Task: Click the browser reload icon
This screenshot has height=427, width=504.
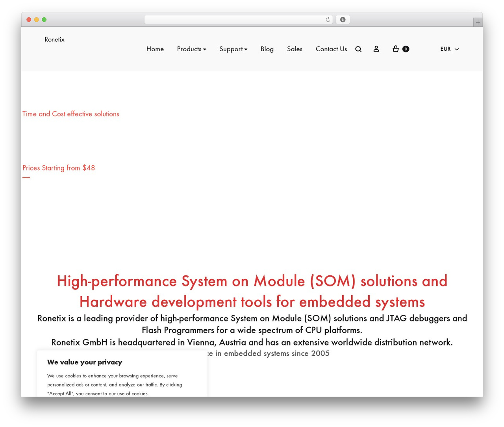Action: coord(328,20)
